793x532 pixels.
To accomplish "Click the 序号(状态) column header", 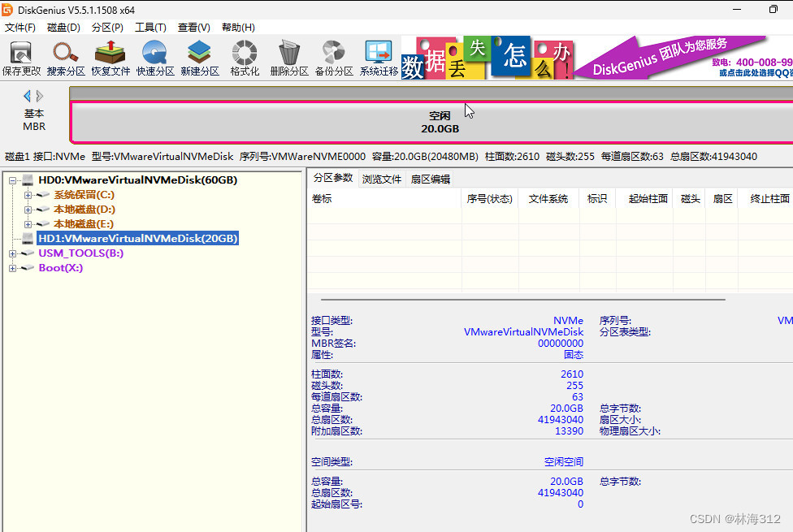I will pos(490,199).
